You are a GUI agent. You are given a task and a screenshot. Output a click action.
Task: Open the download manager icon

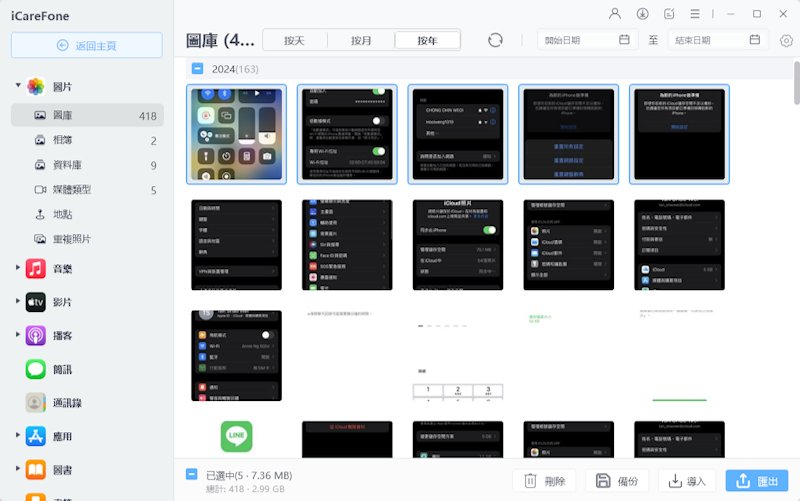[642, 14]
